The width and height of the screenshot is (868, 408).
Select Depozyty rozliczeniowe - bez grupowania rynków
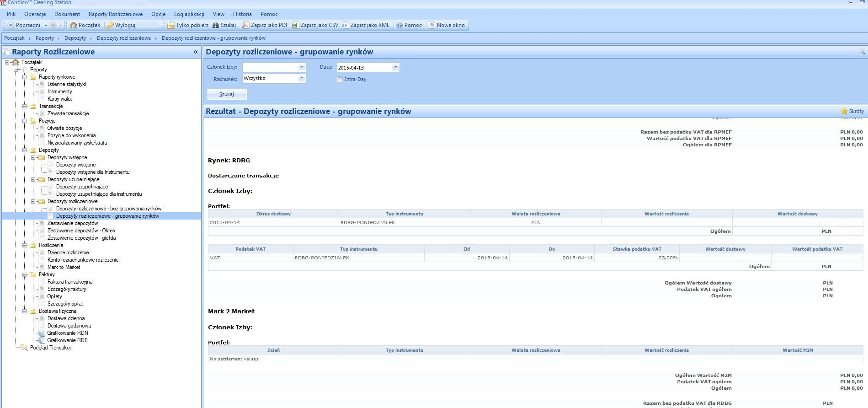point(109,209)
